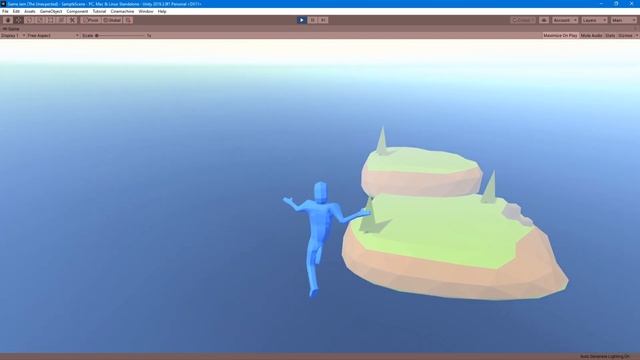Select the Transform tool
The height and width of the screenshot is (360, 640).
[61, 20]
